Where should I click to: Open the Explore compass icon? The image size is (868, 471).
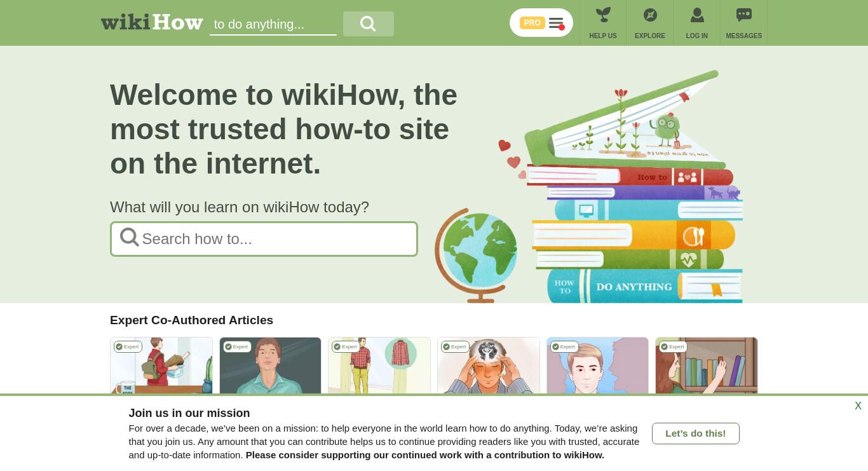650,15
